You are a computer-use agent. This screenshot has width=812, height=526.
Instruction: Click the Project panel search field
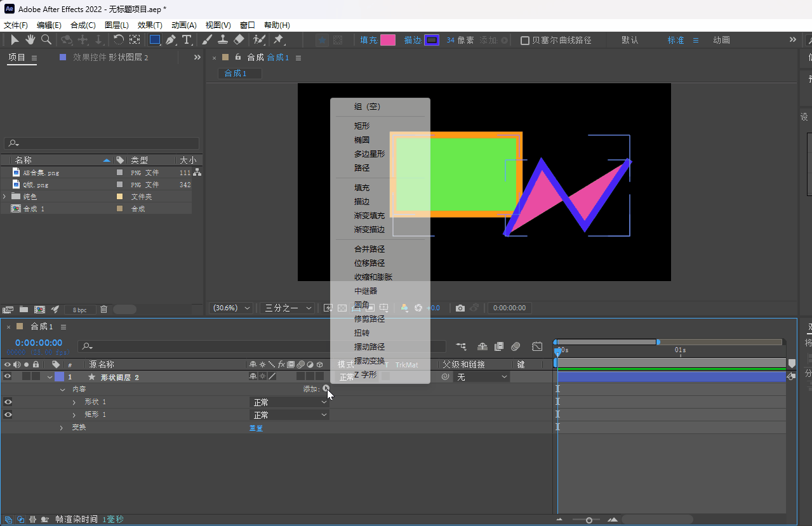[102, 143]
